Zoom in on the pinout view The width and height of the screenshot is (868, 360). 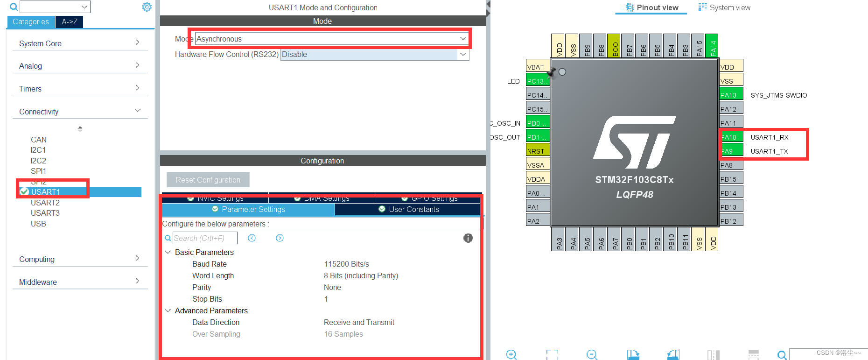(511, 354)
